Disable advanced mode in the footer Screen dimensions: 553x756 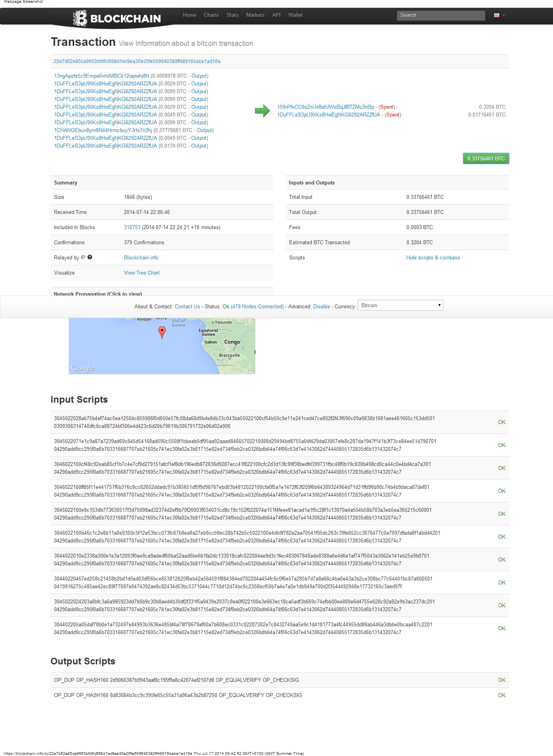(x=321, y=306)
